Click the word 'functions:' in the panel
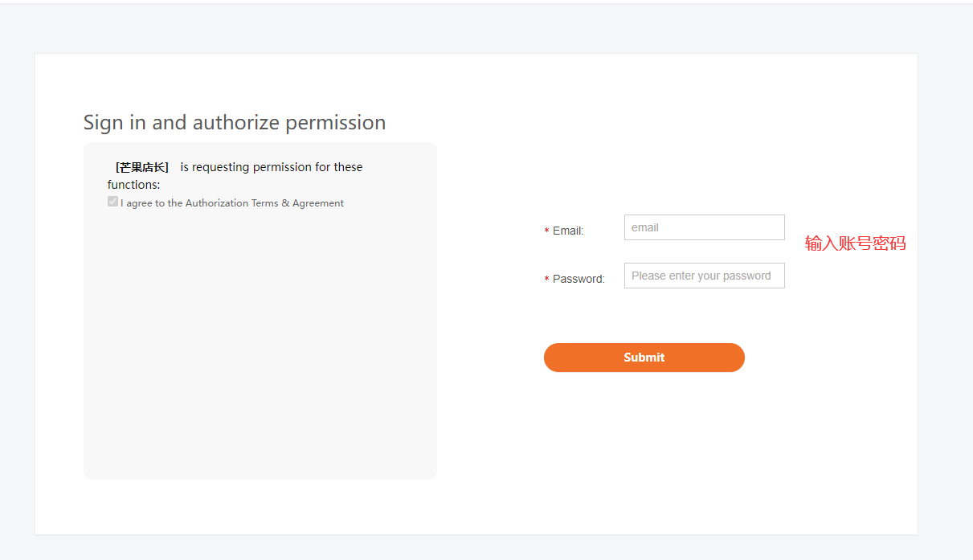 (134, 185)
